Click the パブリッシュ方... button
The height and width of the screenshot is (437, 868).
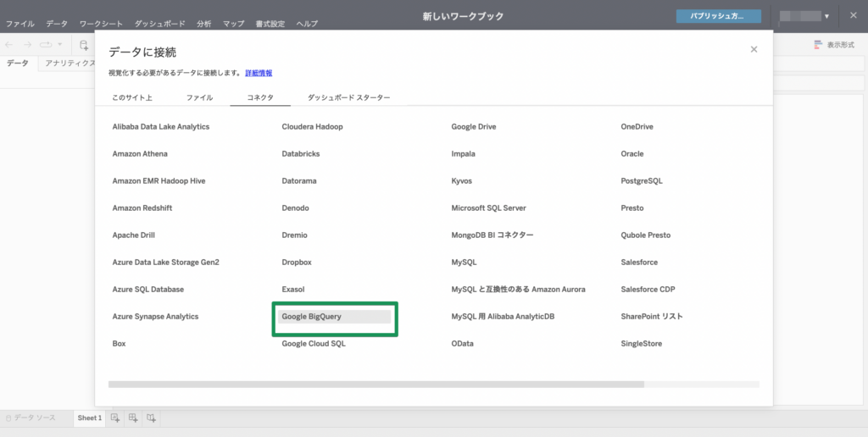point(718,16)
